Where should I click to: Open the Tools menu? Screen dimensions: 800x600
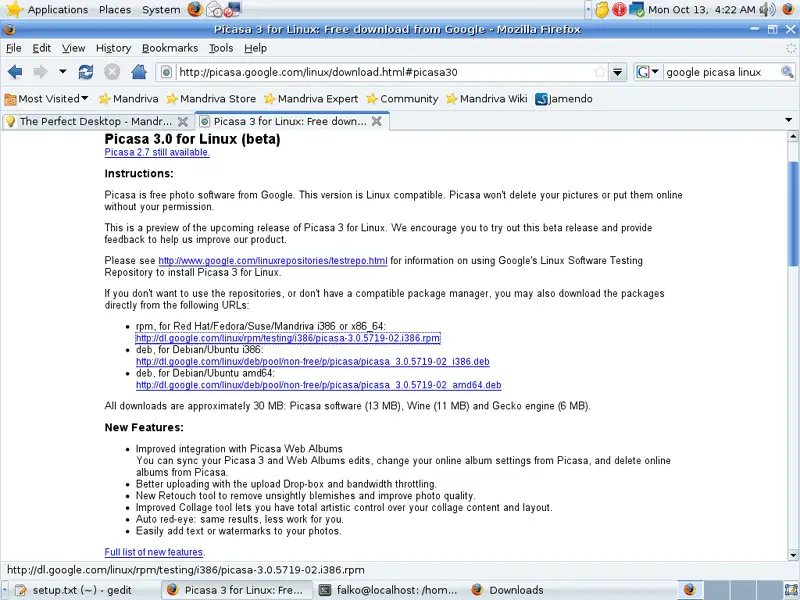coord(221,47)
